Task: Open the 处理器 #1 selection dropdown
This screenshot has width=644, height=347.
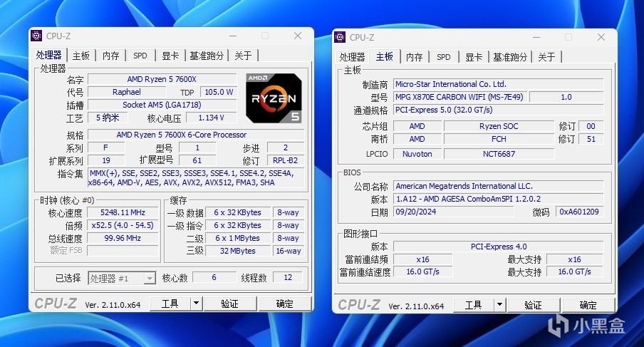Action: (x=122, y=278)
